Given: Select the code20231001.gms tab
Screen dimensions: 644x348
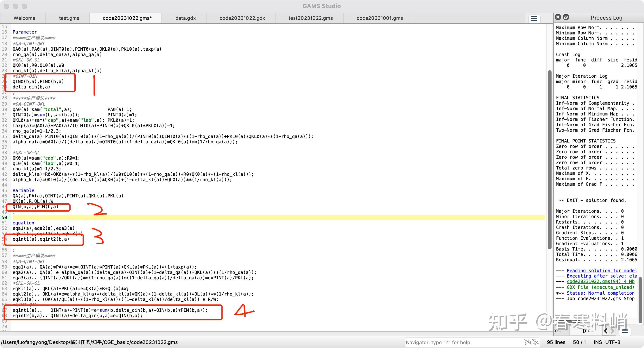Looking at the screenshot, I should (379, 18).
